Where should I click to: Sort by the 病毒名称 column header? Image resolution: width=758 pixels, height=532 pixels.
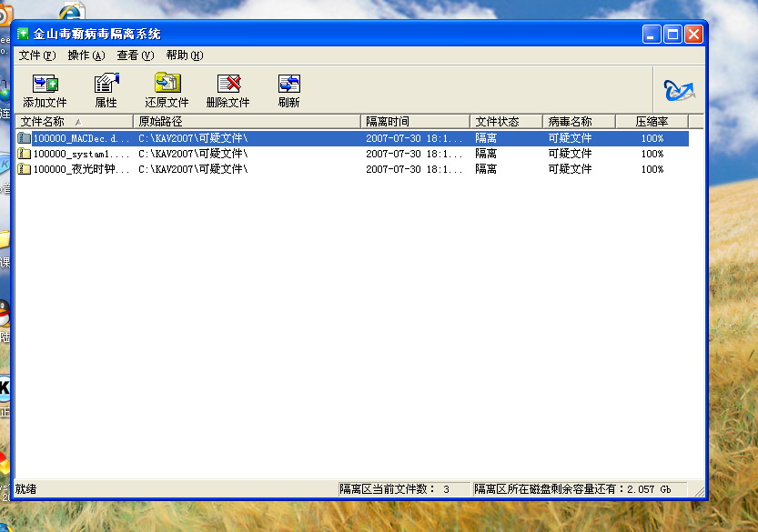pyautogui.click(x=579, y=121)
